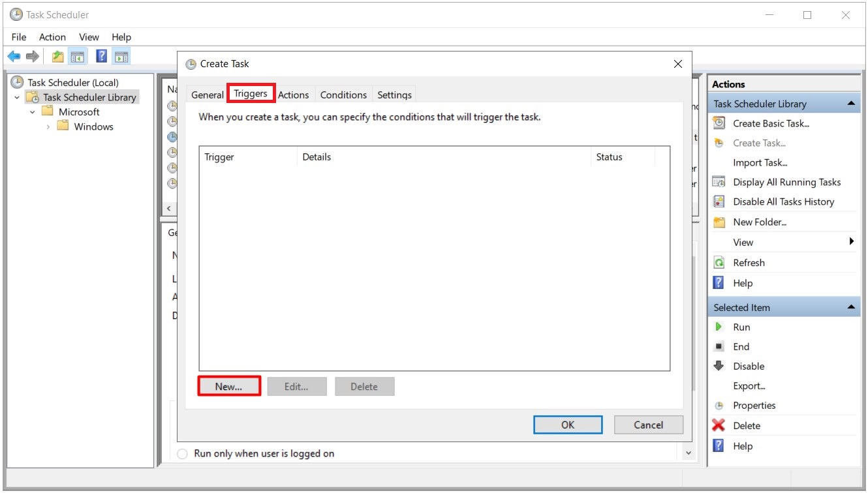Click the grayed Edit... button
Screen dimensions: 868x493
click(x=296, y=386)
